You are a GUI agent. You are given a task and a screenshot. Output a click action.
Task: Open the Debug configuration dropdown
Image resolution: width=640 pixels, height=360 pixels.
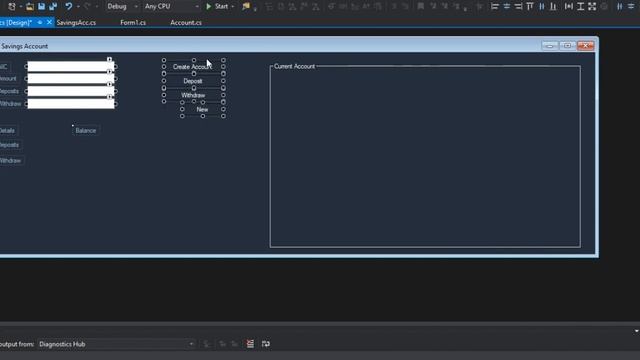[x=122, y=7]
